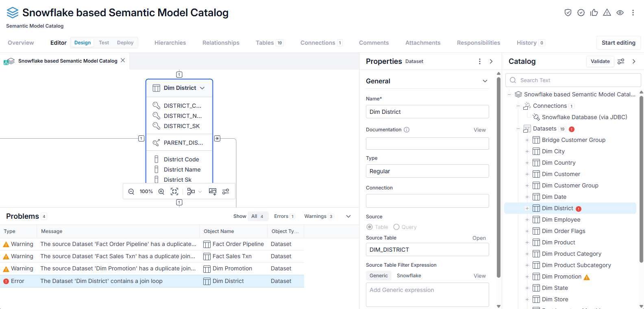Collapse the root Snowflake catalog tree node
The width and height of the screenshot is (644, 309).
[x=509, y=95]
